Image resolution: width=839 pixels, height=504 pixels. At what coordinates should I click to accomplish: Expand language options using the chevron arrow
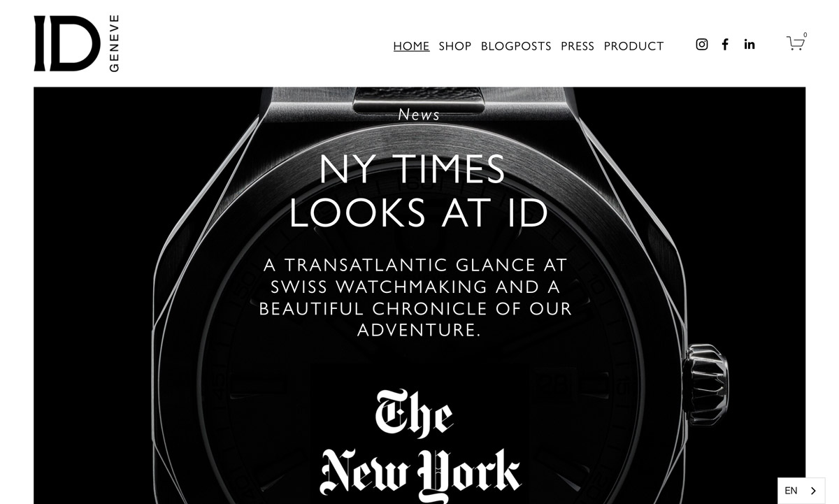point(813,491)
